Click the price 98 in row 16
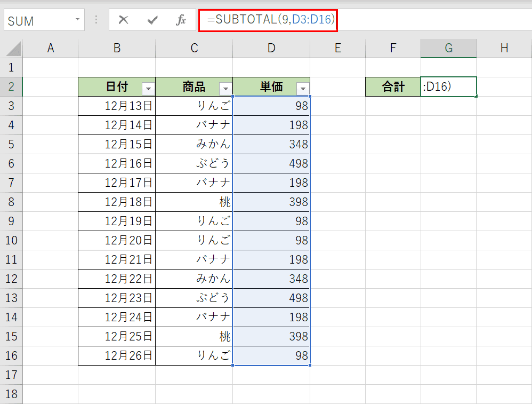This screenshot has height=404, width=532. [x=271, y=356]
